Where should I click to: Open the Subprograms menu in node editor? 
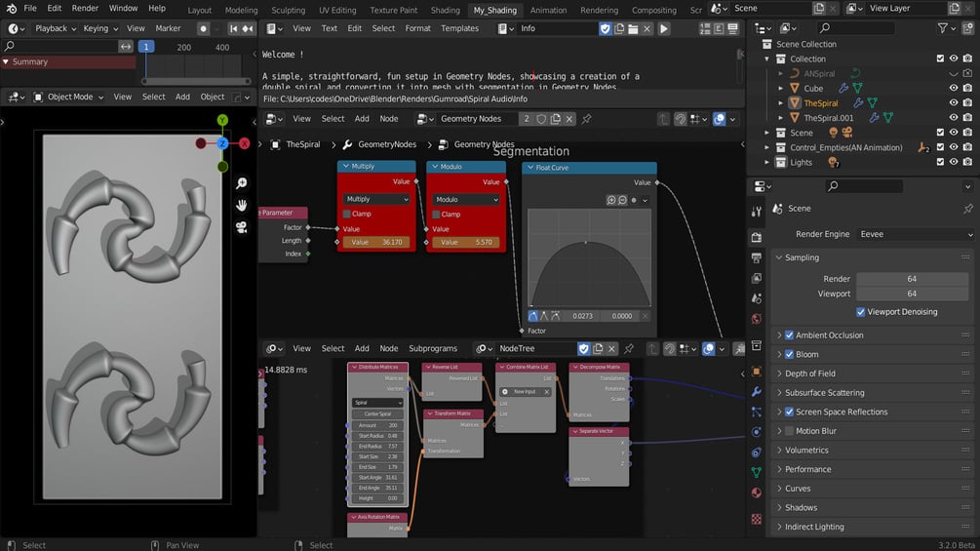(x=433, y=348)
